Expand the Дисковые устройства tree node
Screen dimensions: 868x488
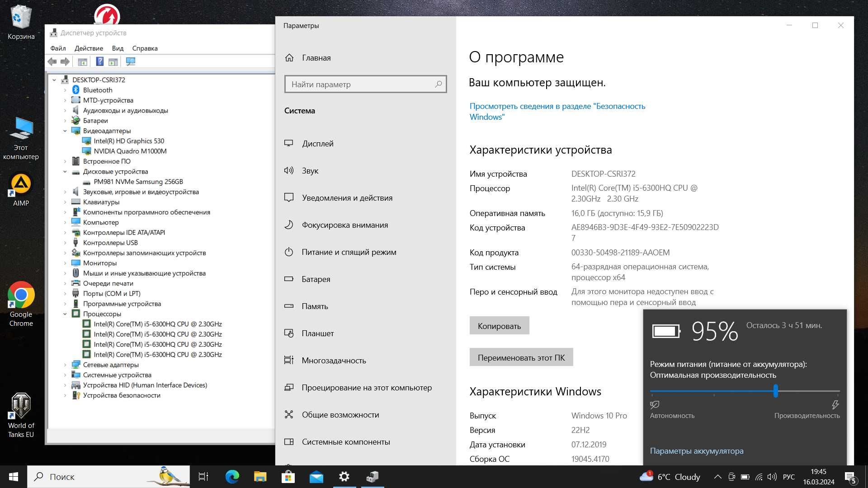pos(66,171)
